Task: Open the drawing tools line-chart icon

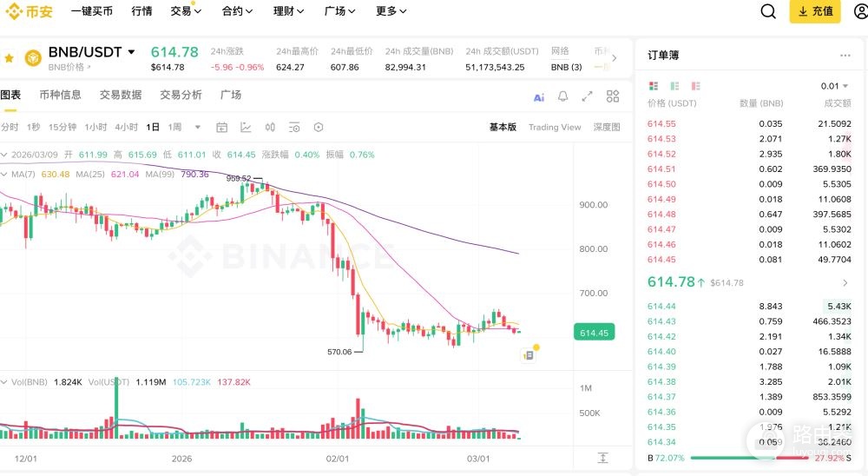Action: pyautogui.click(x=246, y=128)
